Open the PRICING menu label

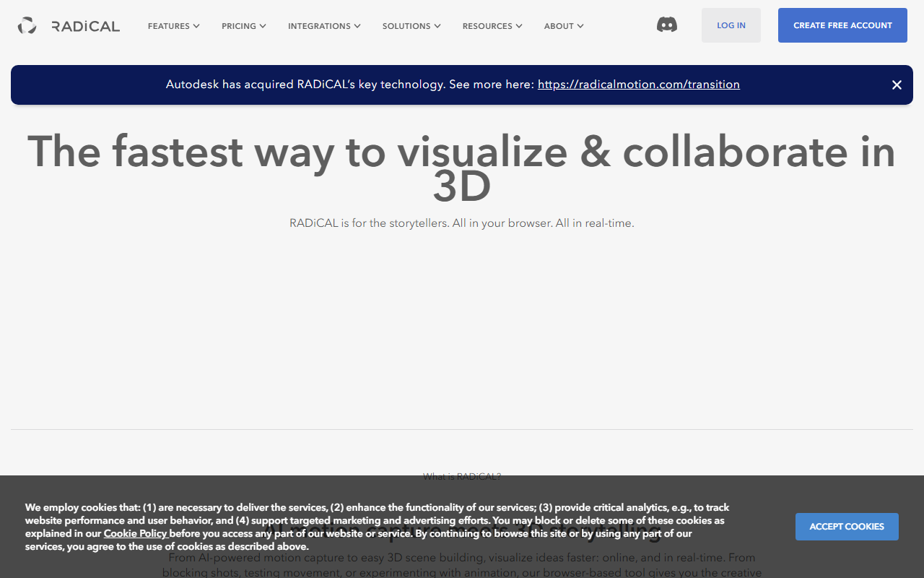pyautogui.click(x=239, y=26)
